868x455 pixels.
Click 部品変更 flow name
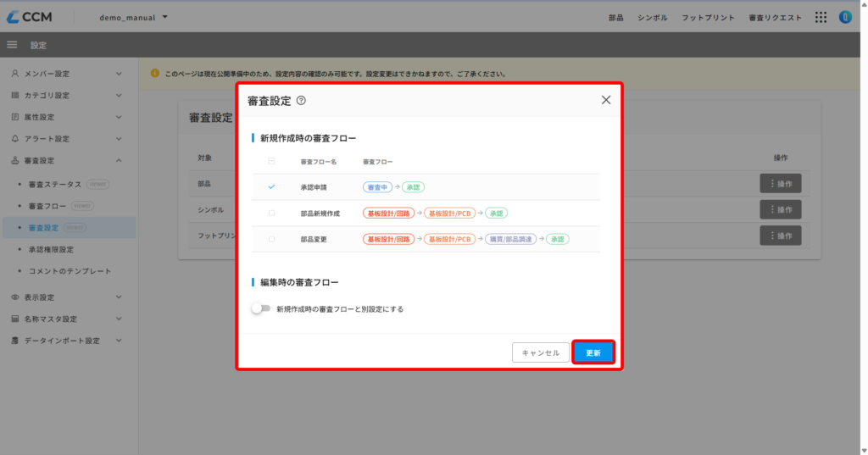pyautogui.click(x=314, y=239)
